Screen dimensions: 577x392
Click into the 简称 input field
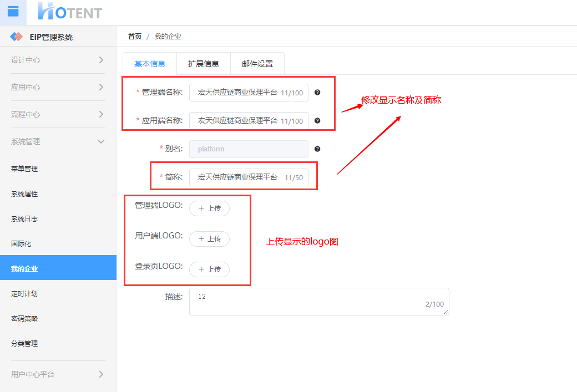point(239,177)
